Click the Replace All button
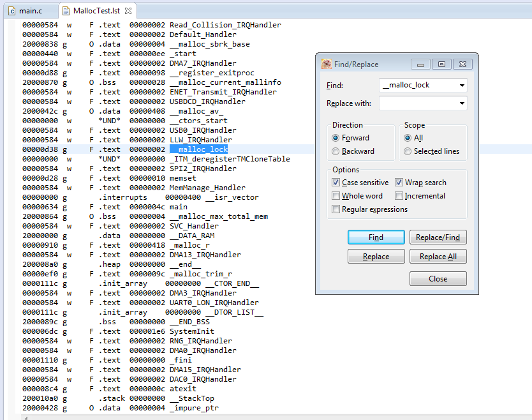Image resolution: width=532 pixels, height=420 pixels. click(438, 257)
